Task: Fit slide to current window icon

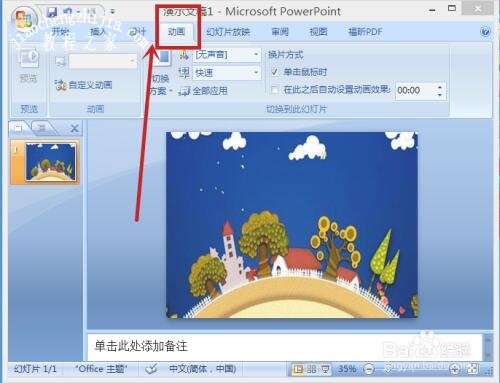Action: 472,369
